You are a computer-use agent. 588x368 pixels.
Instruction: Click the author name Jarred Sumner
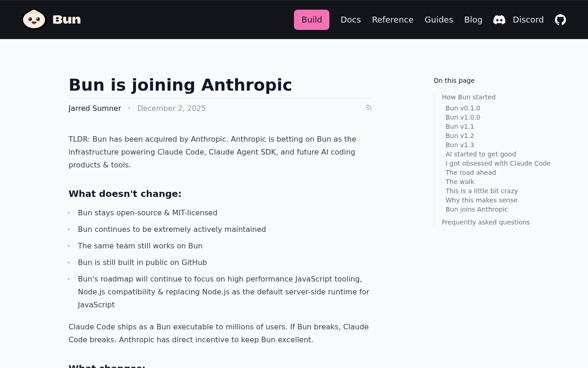point(95,108)
